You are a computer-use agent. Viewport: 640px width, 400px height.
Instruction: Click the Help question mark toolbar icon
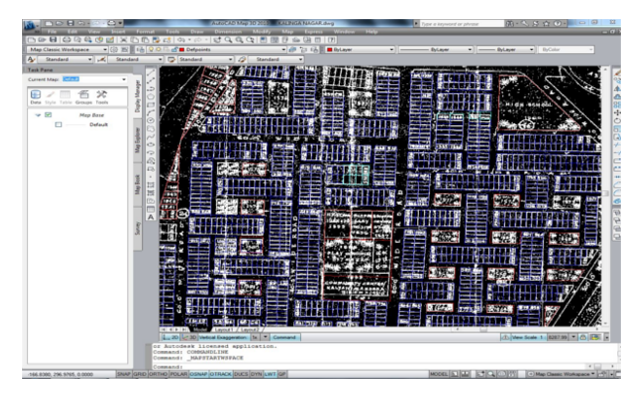(x=332, y=40)
